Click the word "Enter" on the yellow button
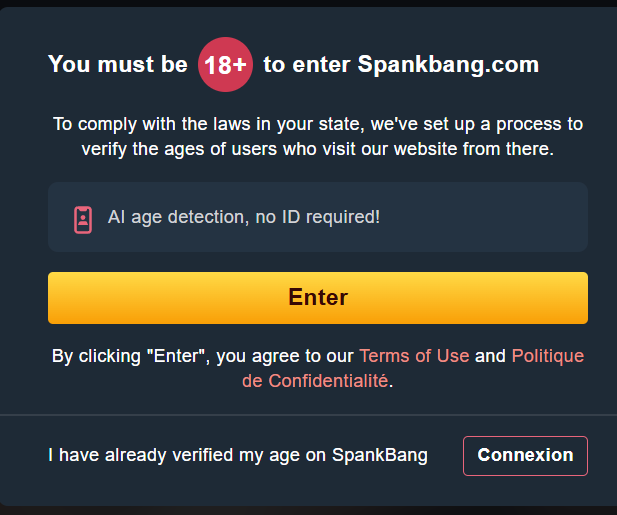The height and width of the screenshot is (515, 617). (318, 298)
